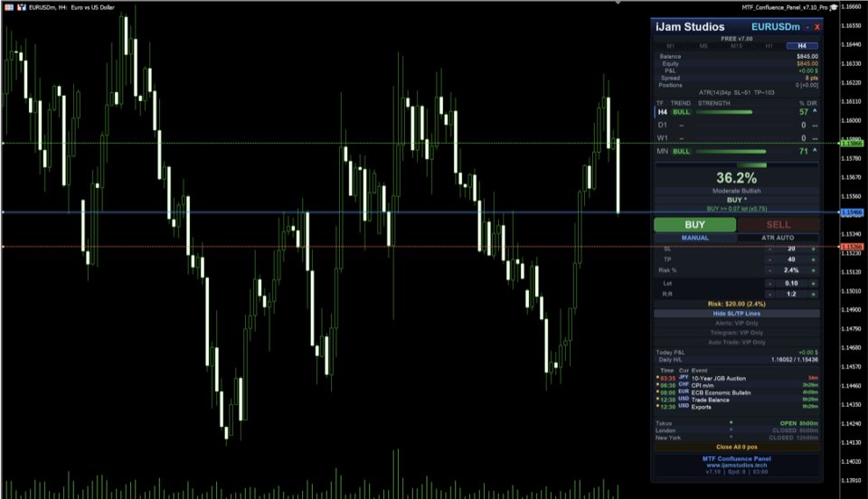Click the Risk: $20.00 (2.4%) text
Screen dimensions: 868x499
pos(736,305)
